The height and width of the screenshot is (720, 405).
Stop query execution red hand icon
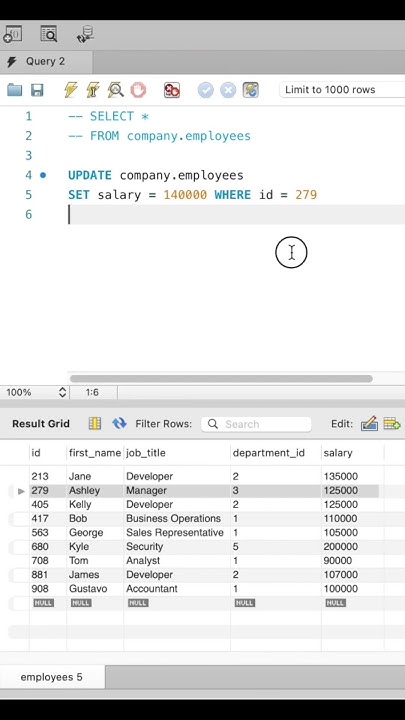coord(138,90)
